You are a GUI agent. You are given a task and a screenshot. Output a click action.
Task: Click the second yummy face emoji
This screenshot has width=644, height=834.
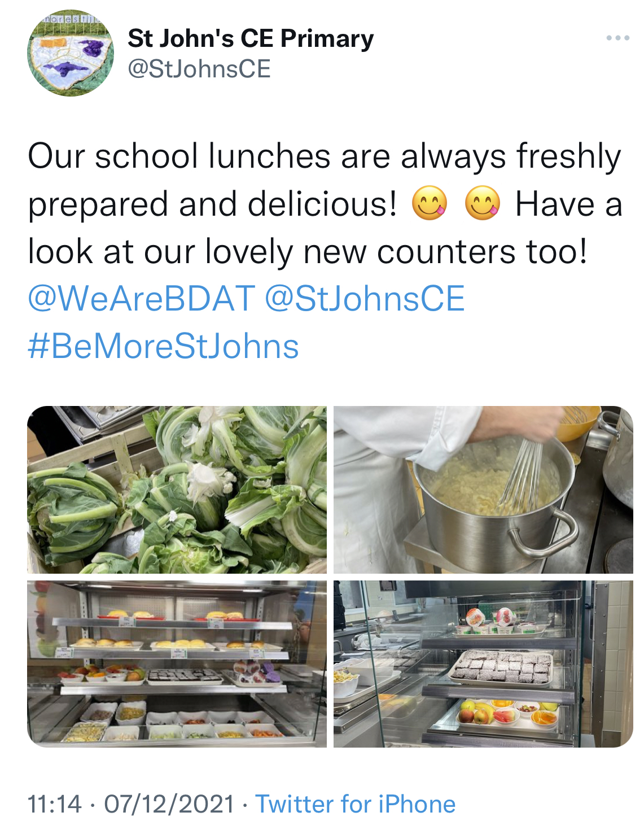pos(482,203)
